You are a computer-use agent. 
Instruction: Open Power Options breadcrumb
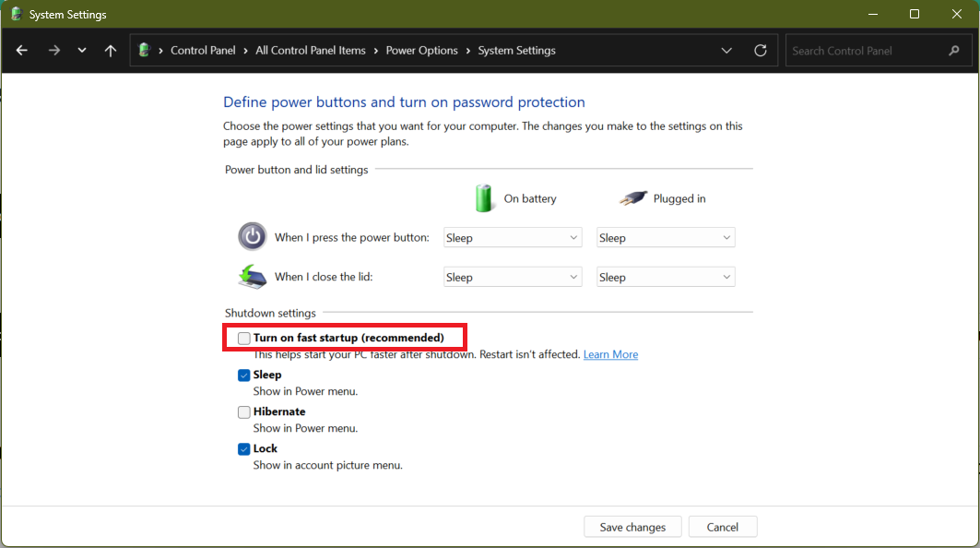(422, 51)
